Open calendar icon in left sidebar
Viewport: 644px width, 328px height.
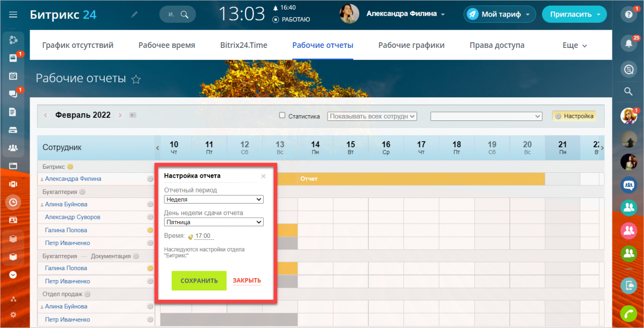(13, 76)
